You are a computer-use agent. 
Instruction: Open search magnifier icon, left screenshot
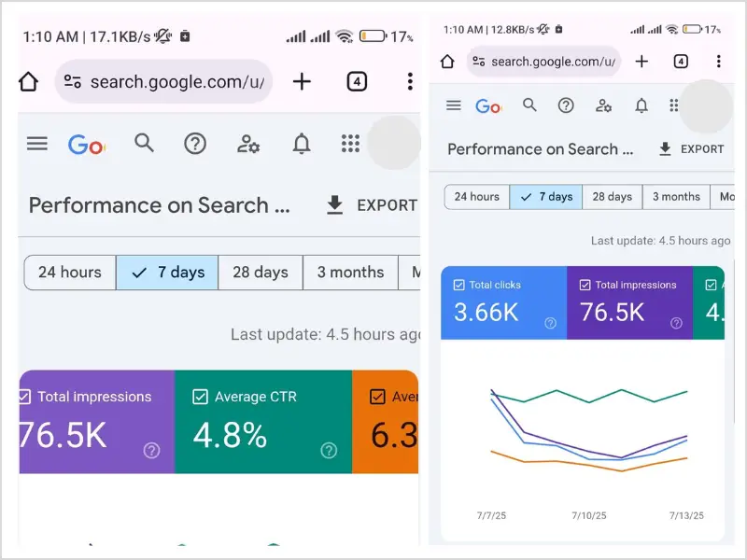pos(144,143)
